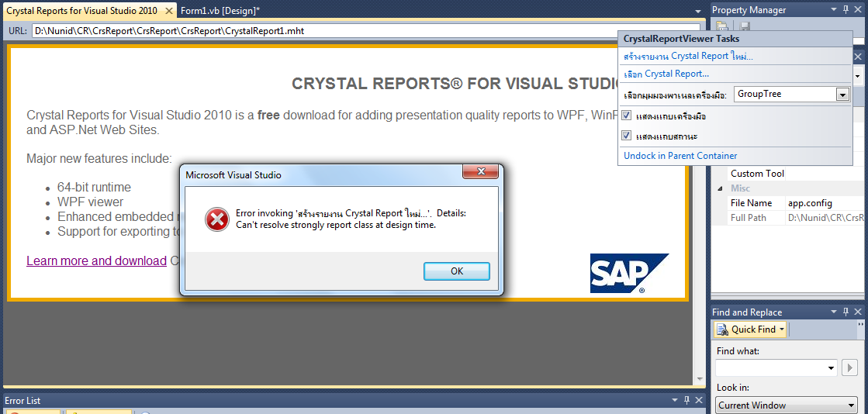Click Learn more and download link
The width and height of the screenshot is (868, 414).
point(96,260)
